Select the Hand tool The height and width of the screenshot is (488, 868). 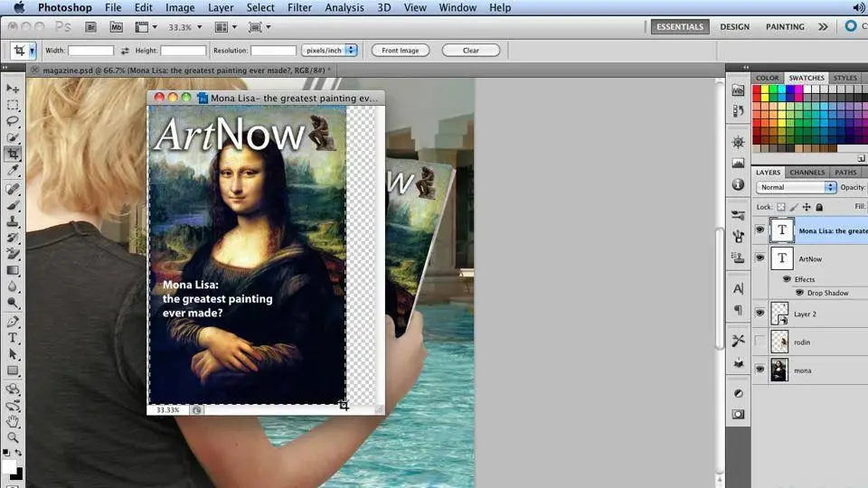(12, 422)
